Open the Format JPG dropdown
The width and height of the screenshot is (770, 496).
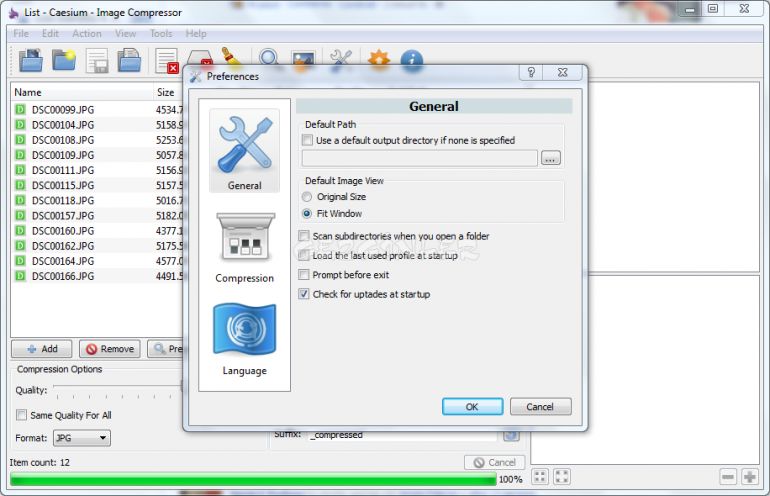[82, 438]
